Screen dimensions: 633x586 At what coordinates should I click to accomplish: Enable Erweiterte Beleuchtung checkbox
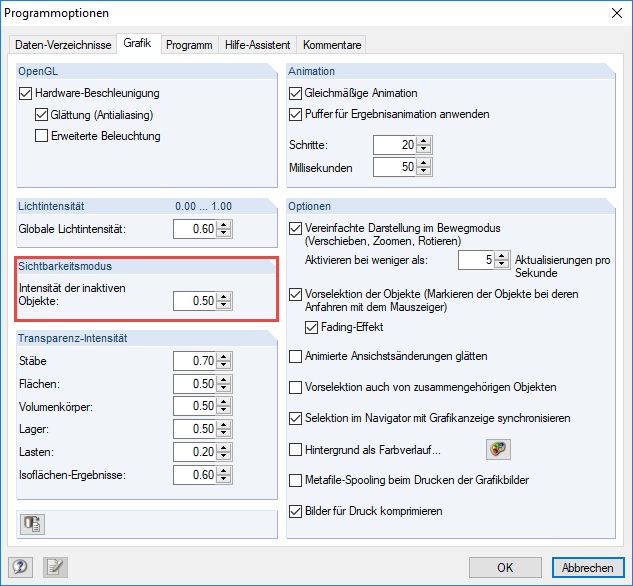[x=41, y=136]
